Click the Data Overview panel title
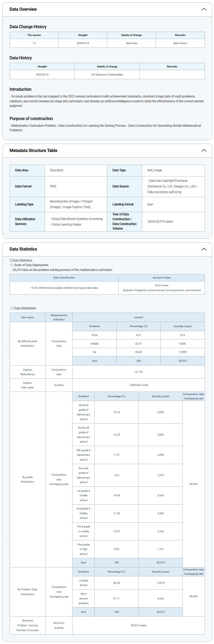 pos(23,9)
